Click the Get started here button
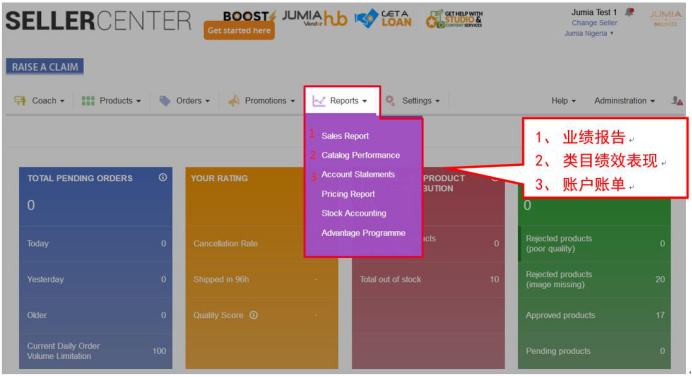 [239, 30]
